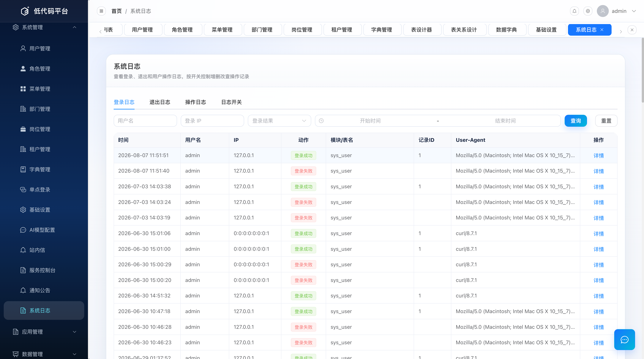The width and height of the screenshot is (644, 359).
Task: Open 用户管理 in the sidebar
Action: (44, 49)
